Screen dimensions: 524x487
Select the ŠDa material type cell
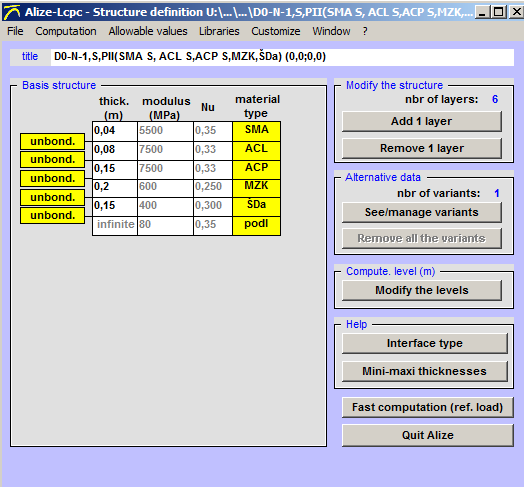click(x=256, y=207)
